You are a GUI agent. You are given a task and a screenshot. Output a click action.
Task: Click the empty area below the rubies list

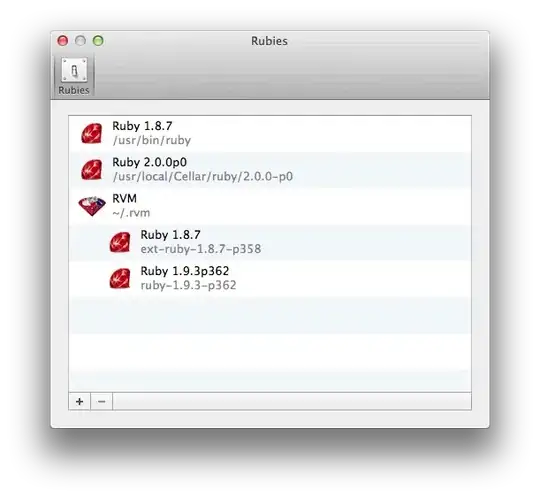pos(270,344)
